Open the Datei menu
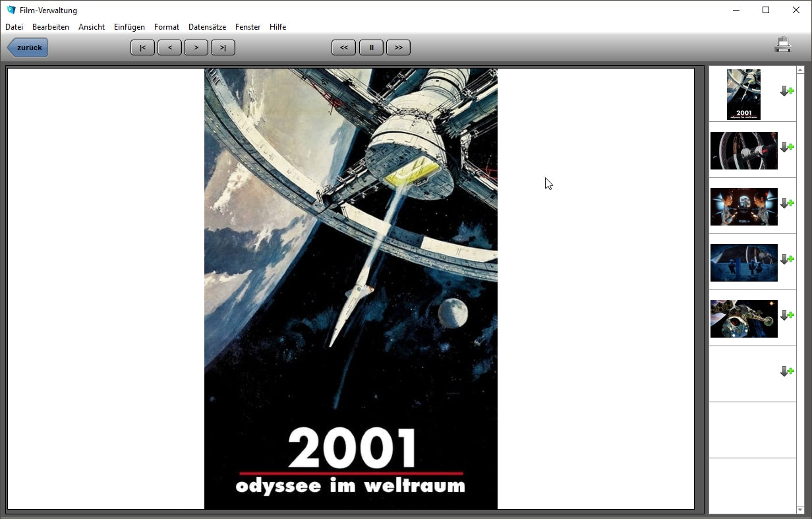 pos(14,27)
